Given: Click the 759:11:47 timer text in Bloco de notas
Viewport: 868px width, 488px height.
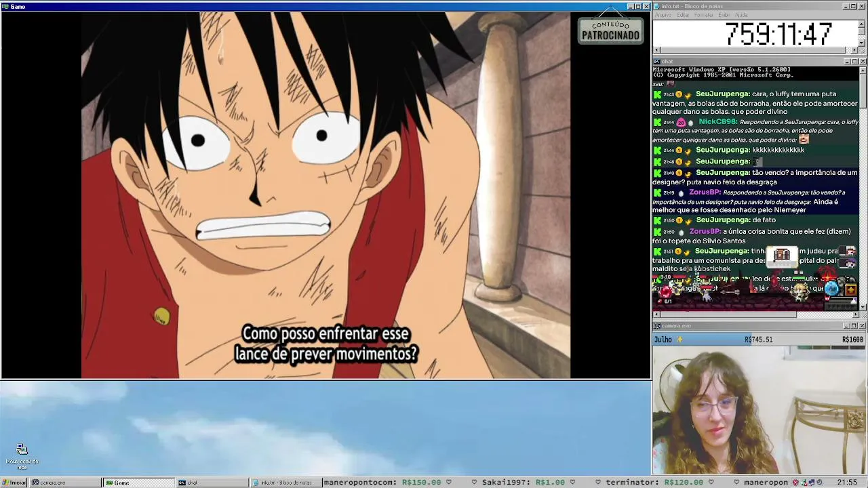Looking at the screenshot, I should point(778,34).
